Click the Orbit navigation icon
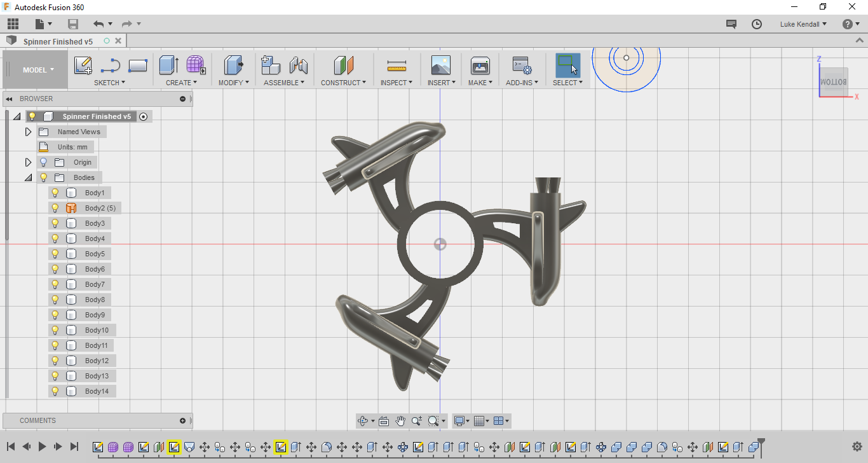This screenshot has width=868, height=463. (363, 421)
